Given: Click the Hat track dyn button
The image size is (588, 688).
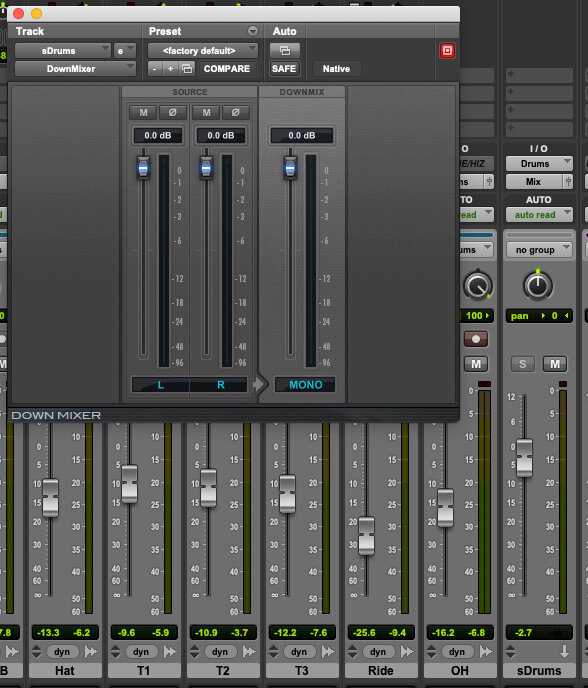Looking at the screenshot, I should [x=62, y=652].
